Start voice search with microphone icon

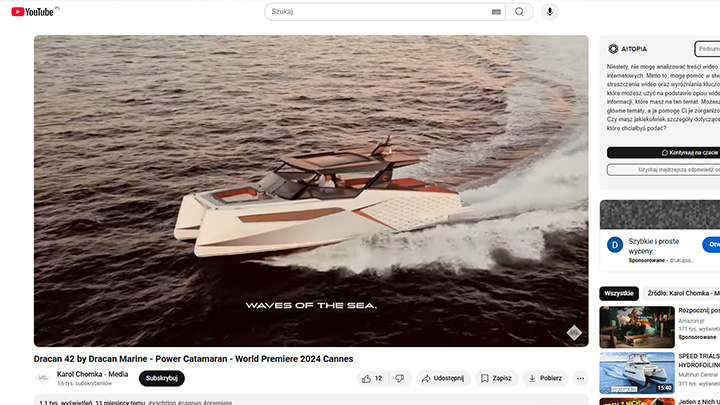549,12
